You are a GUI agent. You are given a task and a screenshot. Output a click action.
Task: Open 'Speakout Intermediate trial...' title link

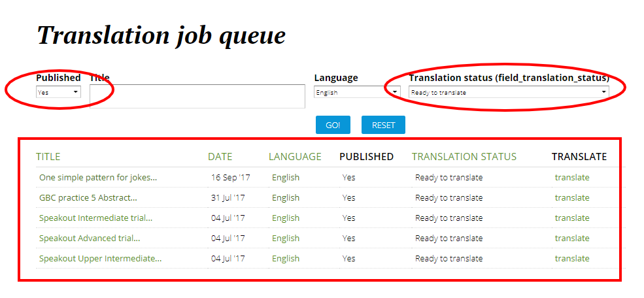coord(95,218)
